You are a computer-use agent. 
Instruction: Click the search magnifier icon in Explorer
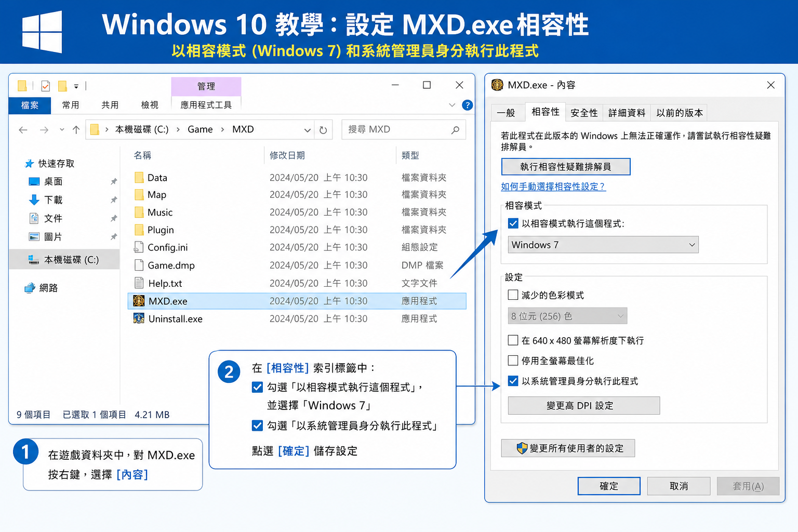[x=456, y=130]
